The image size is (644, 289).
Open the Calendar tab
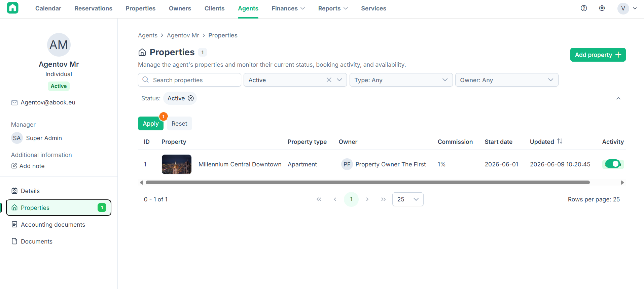click(48, 8)
